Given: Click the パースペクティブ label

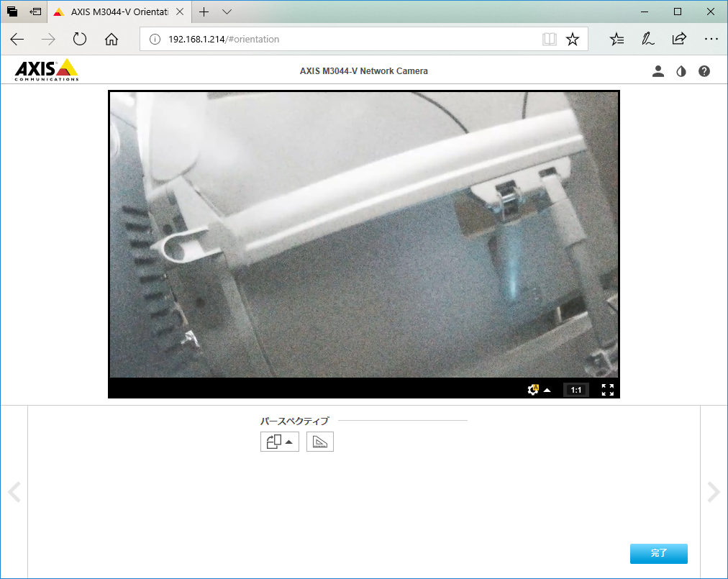Looking at the screenshot, I should (294, 421).
